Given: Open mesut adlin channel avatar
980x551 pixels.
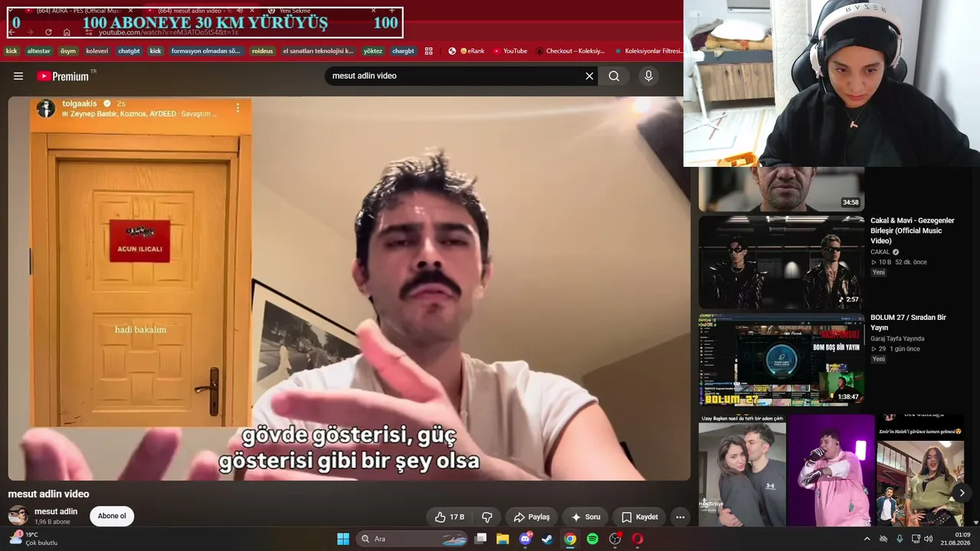Looking at the screenshot, I should coord(18,515).
